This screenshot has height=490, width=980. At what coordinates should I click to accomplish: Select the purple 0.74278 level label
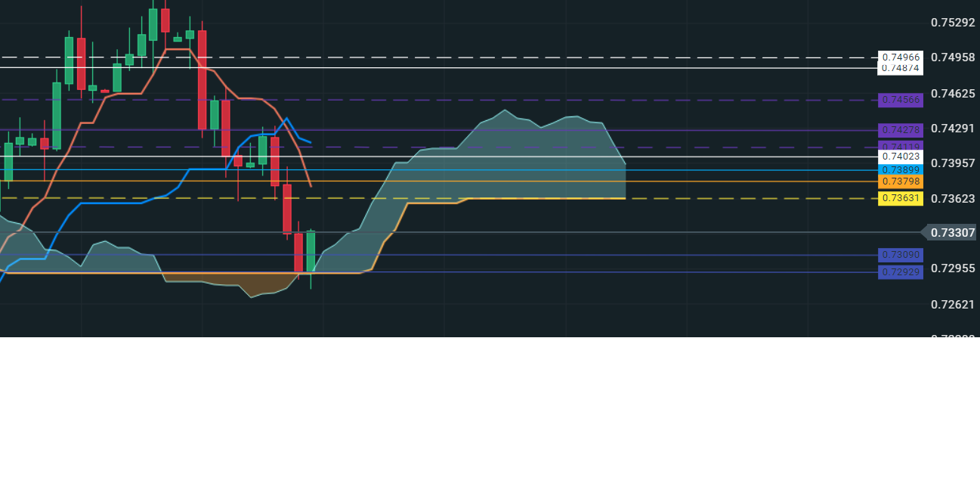pos(901,130)
